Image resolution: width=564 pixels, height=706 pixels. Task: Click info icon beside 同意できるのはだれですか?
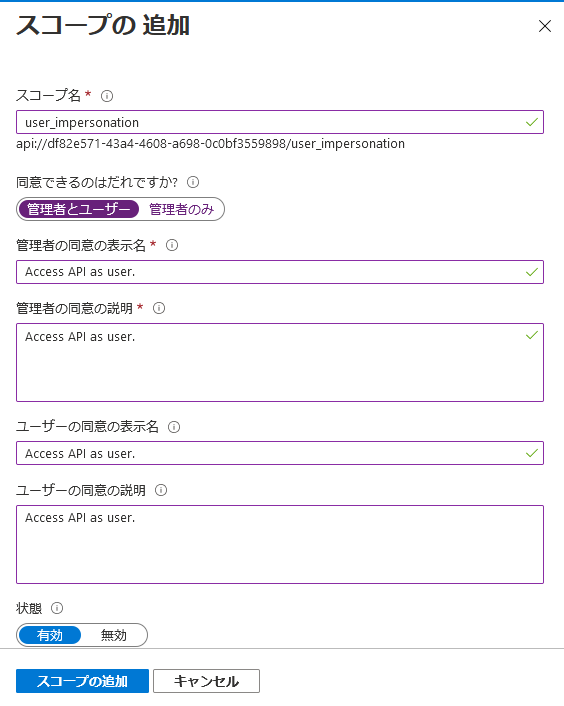(193, 182)
